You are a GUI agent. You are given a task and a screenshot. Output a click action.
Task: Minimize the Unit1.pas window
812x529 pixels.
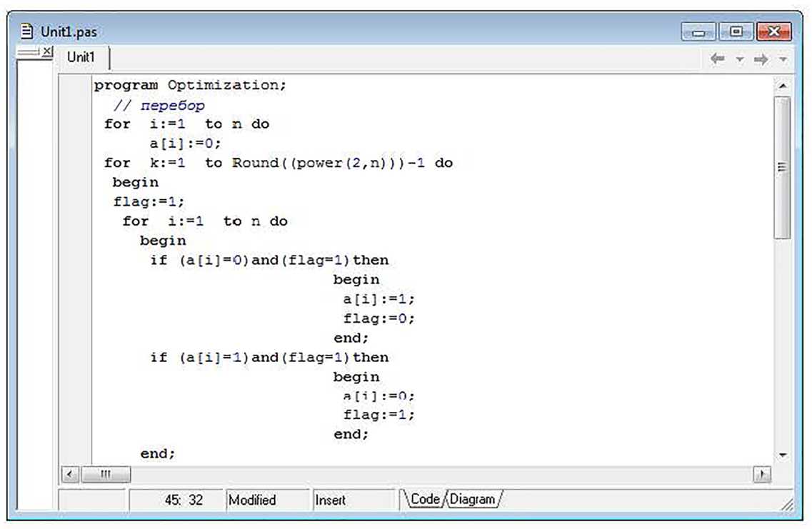point(698,32)
